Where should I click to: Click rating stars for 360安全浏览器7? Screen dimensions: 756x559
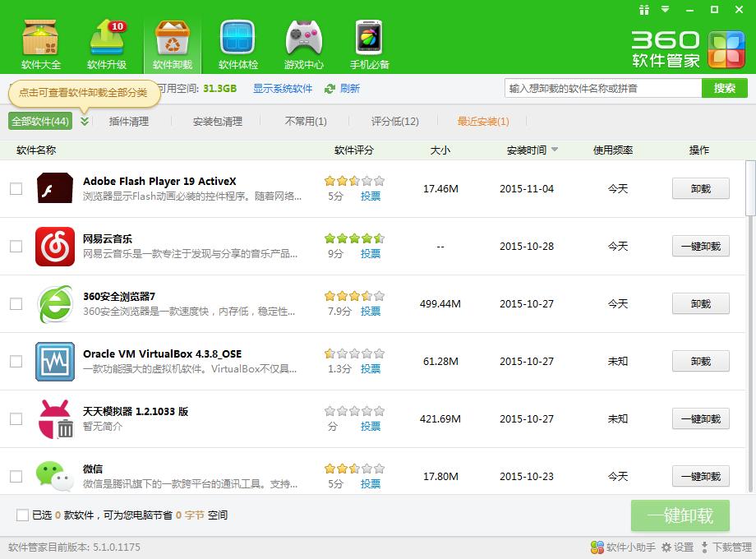[354, 296]
